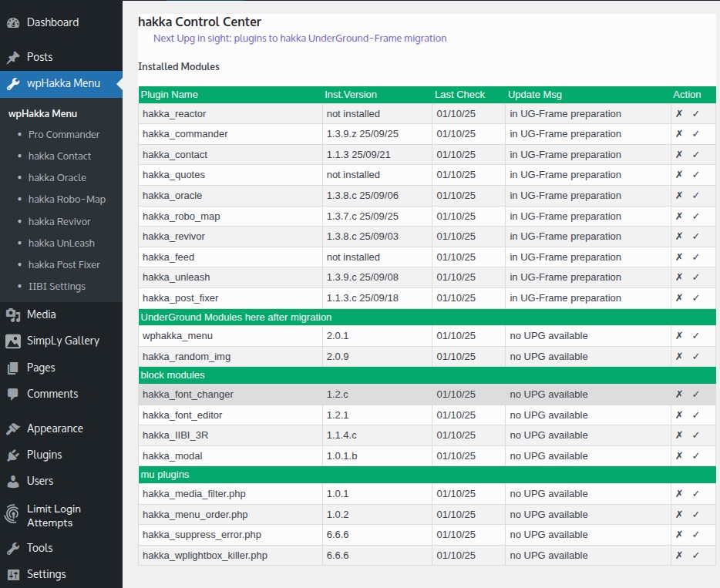Click the X icon for hakka_reactor
This screenshot has width=720, height=588.
click(x=679, y=113)
